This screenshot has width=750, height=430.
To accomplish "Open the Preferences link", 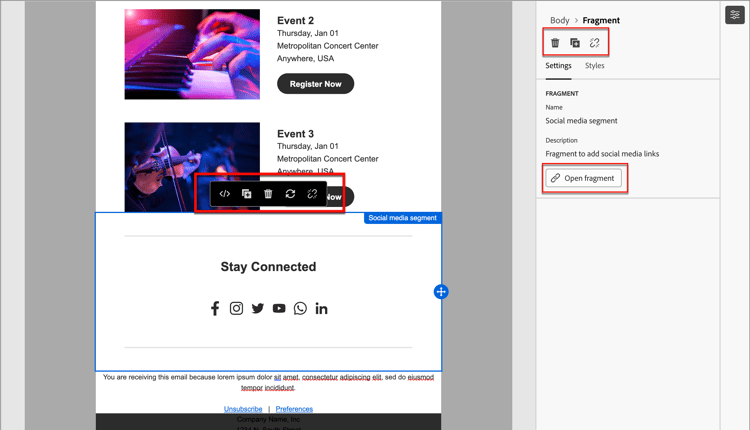I will (x=294, y=409).
